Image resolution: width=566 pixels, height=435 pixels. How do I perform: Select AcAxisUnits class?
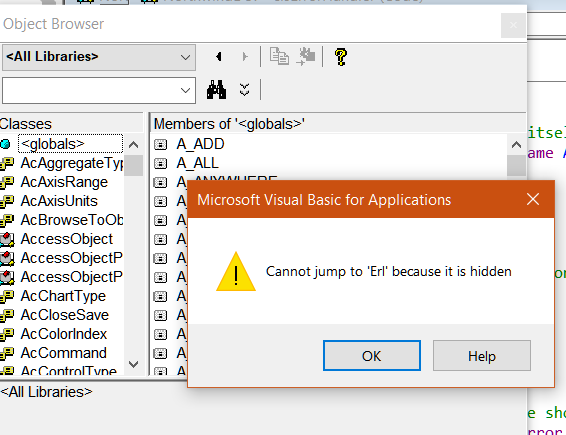tap(59, 201)
